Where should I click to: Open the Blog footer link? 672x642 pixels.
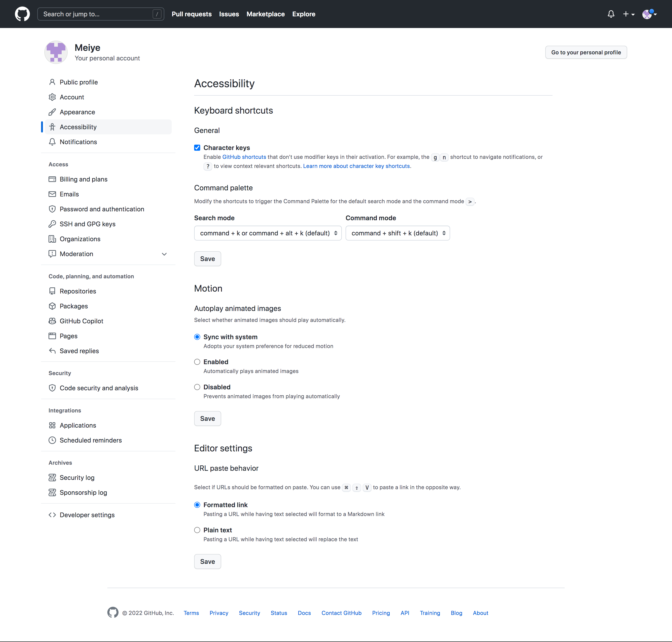coord(456,613)
